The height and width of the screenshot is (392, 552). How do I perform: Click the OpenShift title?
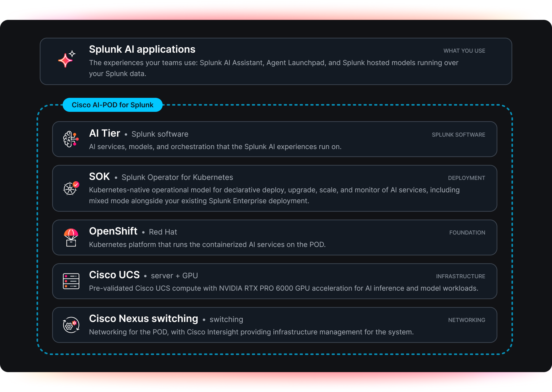pos(113,231)
